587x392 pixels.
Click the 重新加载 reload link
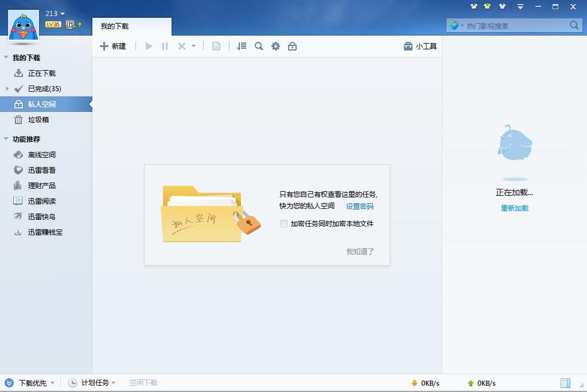tap(515, 208)
